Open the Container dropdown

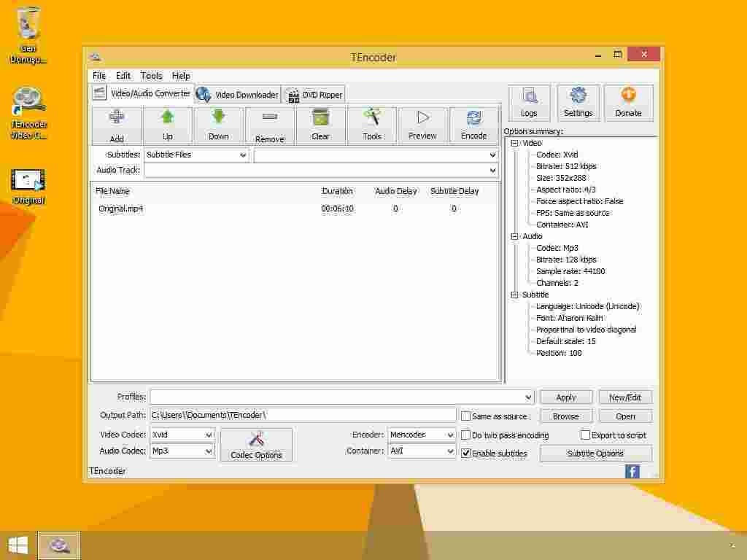(422, 451)
